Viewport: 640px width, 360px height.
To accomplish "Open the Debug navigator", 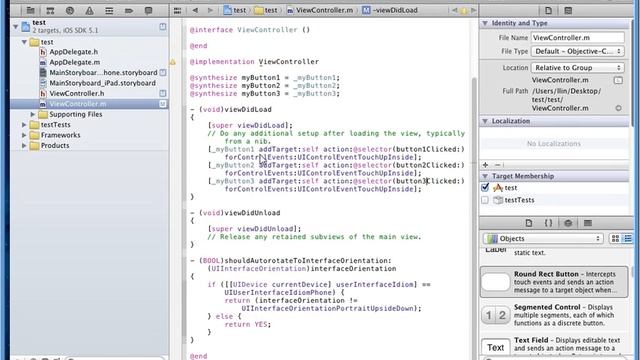I will [109, 11].
